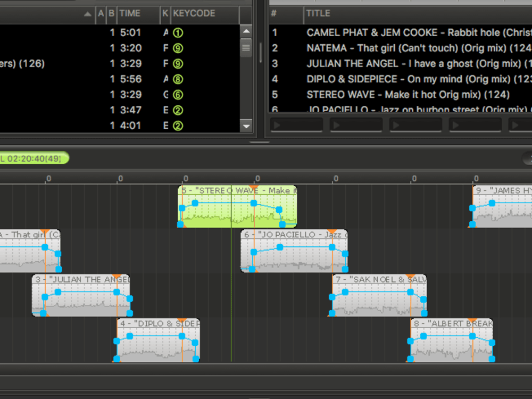
Task: Select JO PACIELLO timeline clip
Action: [294, 251]
